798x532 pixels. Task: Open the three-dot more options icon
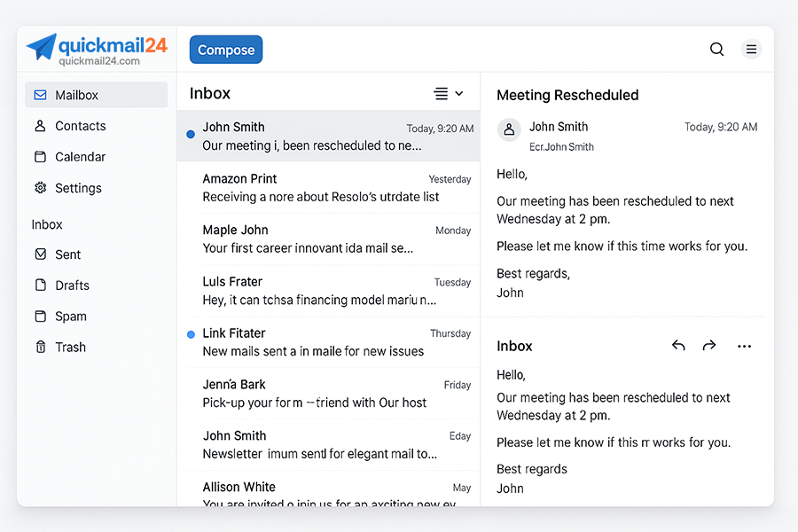point(744,346)
